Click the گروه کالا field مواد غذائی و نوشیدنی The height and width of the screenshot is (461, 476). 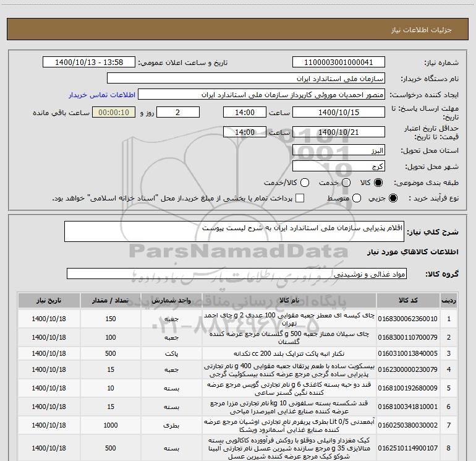[x=237, y=274]
